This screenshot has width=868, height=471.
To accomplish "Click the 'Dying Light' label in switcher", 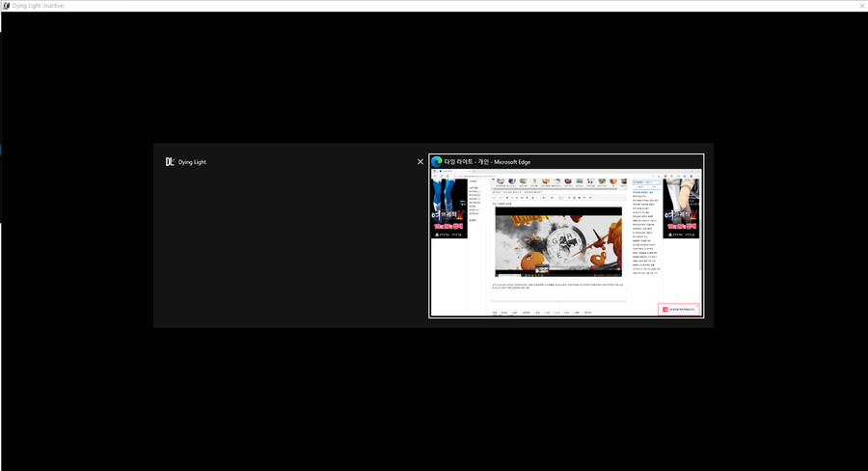I will tap(192, 162).
